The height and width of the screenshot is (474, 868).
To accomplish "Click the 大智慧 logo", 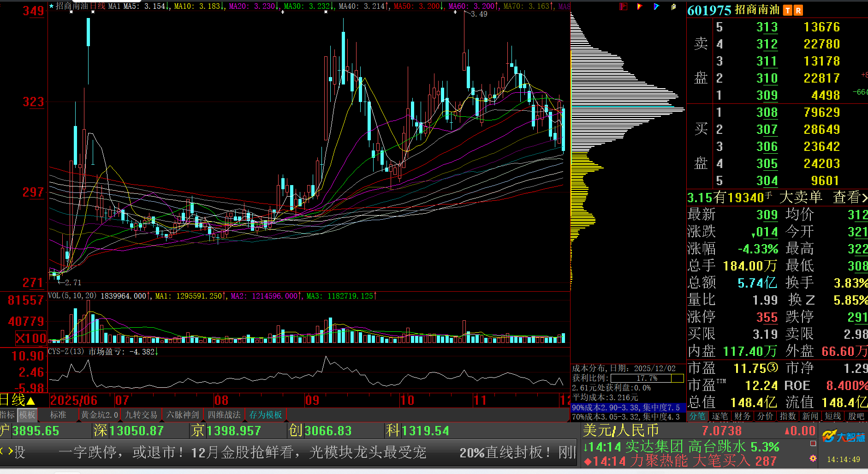I will pyautogui.click(x=844, y=436).
